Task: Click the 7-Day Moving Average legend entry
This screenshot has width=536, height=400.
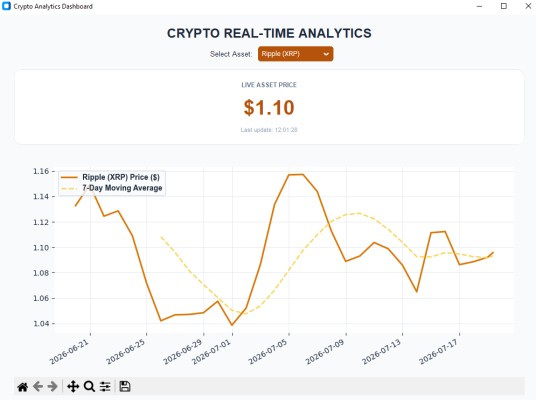Action: pos(122,188)
